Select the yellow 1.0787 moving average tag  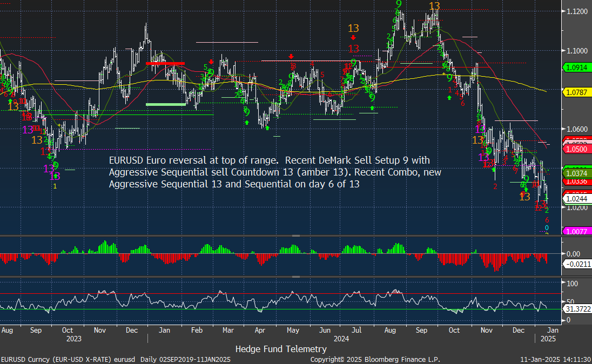tap(577, 92)
